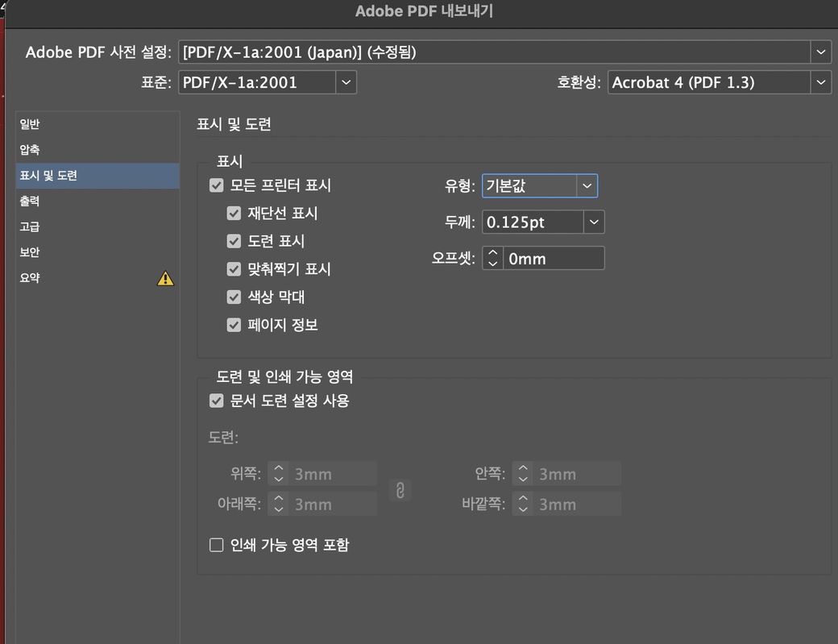The height and width of the screenshot is (644, 838).
Task: Click the 안쪽 bleed stepper
Action: click(523, 473)
